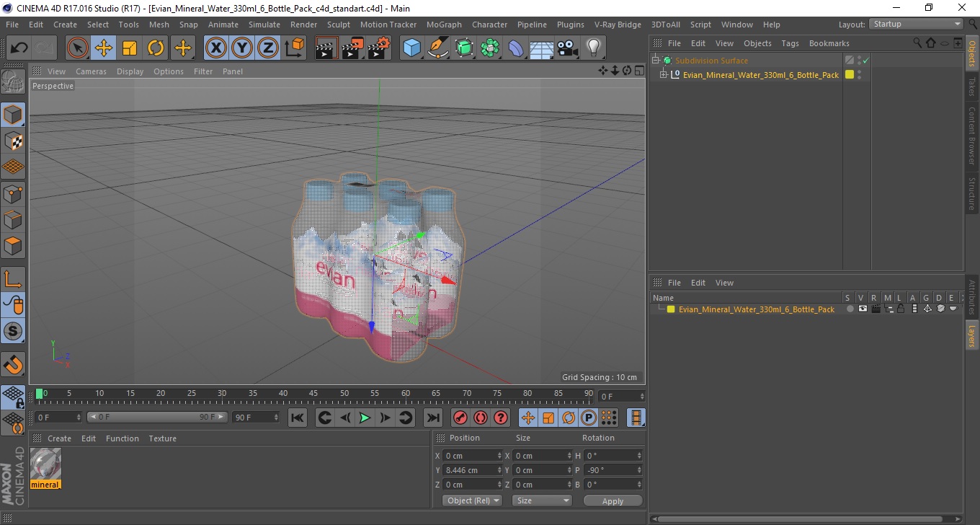This screenshot has width=980, height=525.
Task: Activate the Rotate tool
Action: [156, 48]
